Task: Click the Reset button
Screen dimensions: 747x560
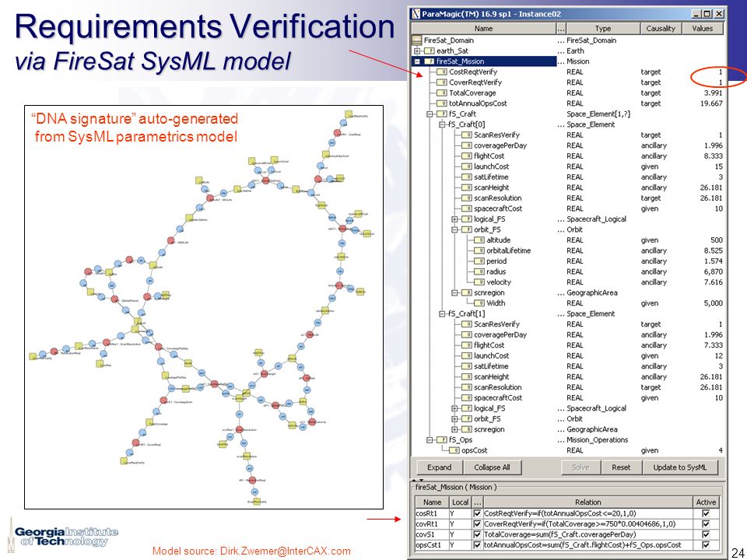Action: 621,467
